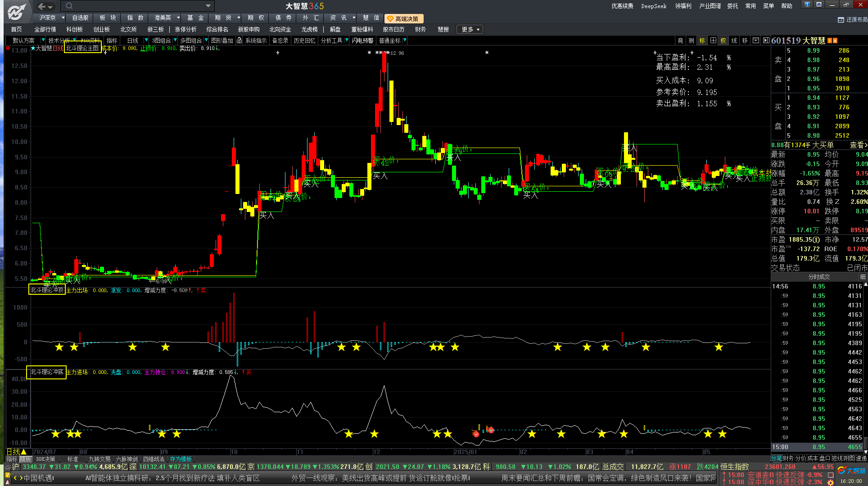Click the 还原布局 restore layout icon

(x=841, y=20)
